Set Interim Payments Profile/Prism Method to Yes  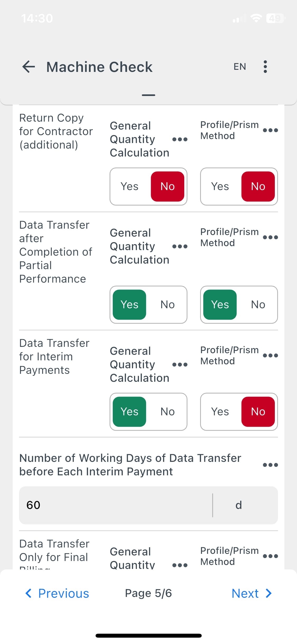(220, 412)
